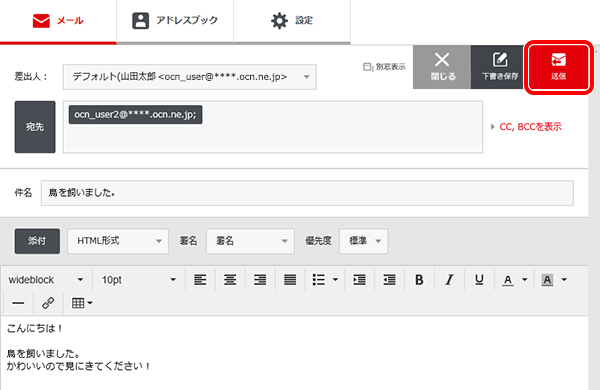Open the 署名 signature dropdown
Image resolution: width=600 pixels, height=390 pixels.
click(x=250, y=241)
